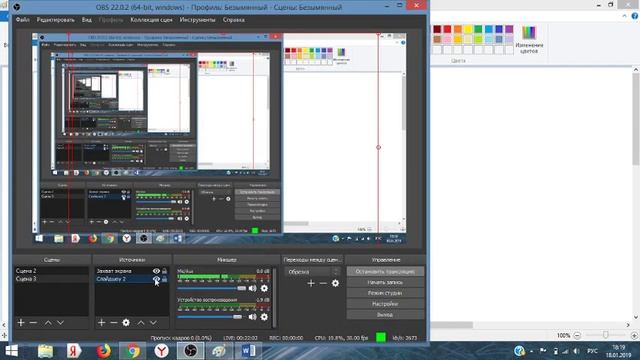Image resolution: width=640 pixels, height=360 pixels.
Task: Pick the yellow swatch in Paint
Action: (x=468, y=29)
